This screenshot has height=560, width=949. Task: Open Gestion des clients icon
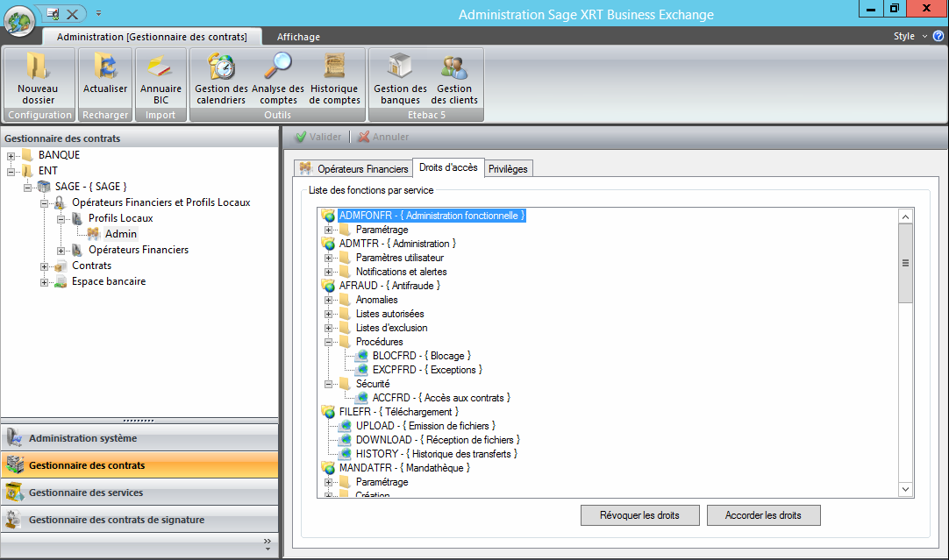[454, 68]
